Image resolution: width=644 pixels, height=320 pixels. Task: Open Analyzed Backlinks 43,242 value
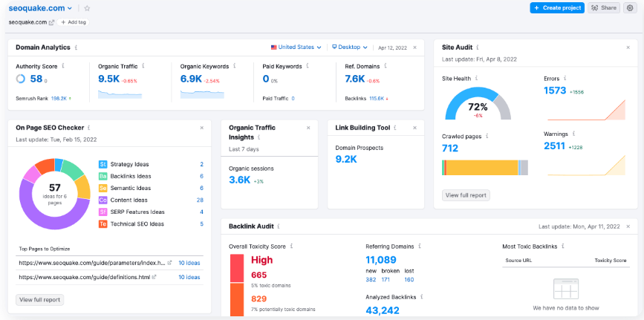[x=383, y=310]
